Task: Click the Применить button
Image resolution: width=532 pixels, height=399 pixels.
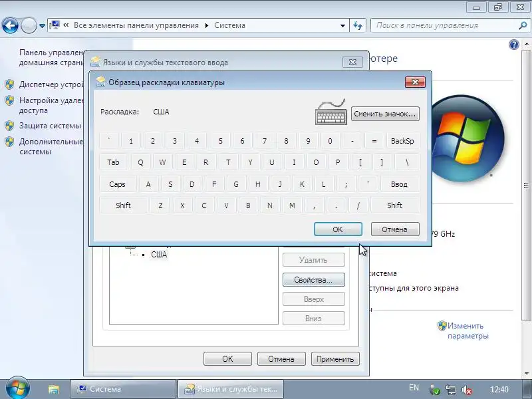Action: click(x=335, y=359)
